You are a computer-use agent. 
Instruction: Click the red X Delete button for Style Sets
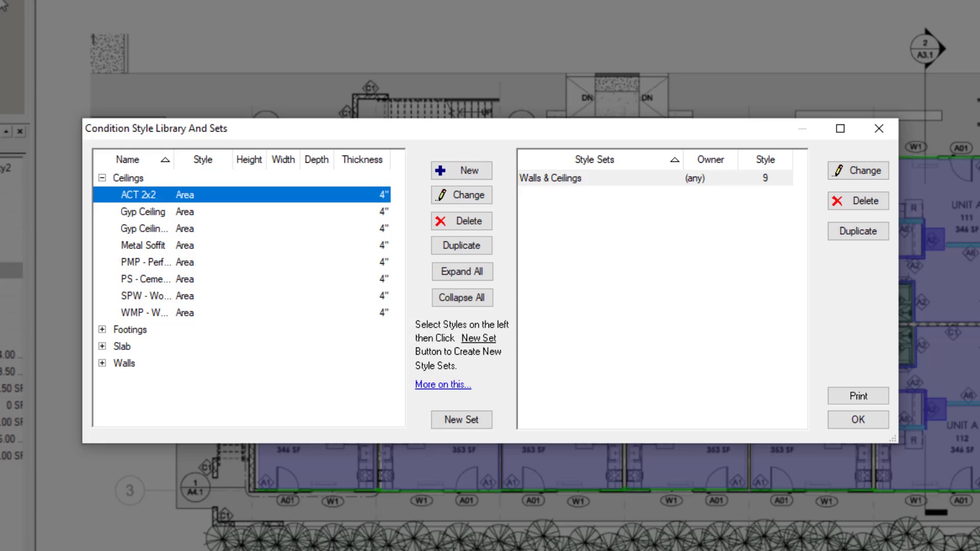tap(857, 201)
